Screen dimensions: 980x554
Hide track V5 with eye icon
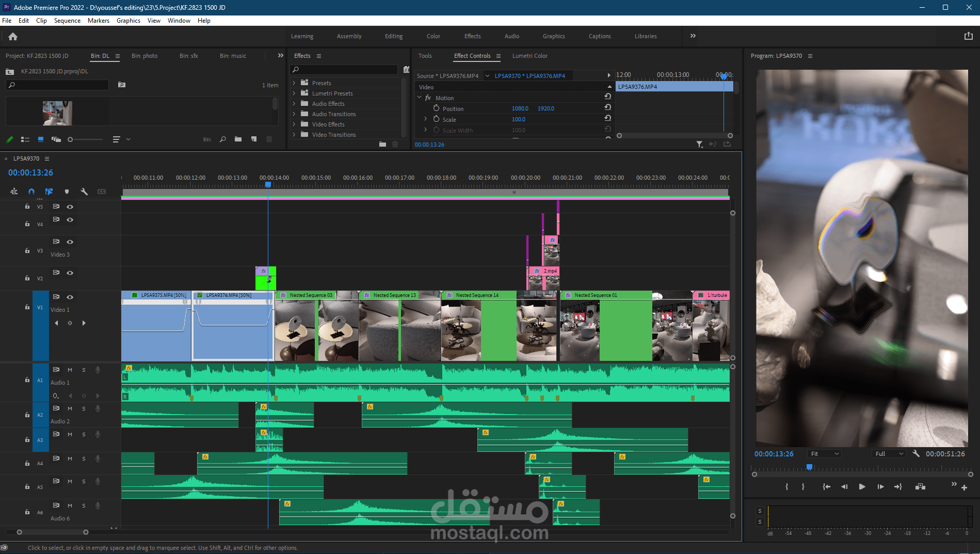(x=70, y=207)
